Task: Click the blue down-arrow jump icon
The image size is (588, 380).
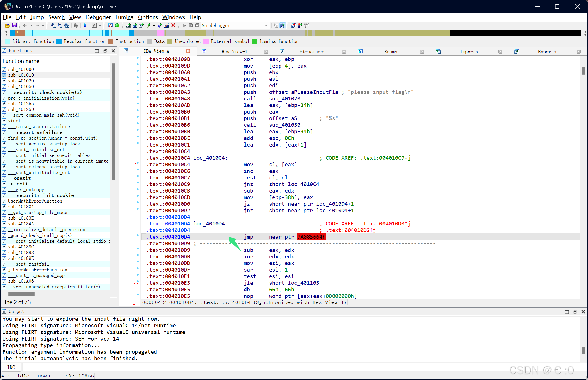Action: (85, 25)
